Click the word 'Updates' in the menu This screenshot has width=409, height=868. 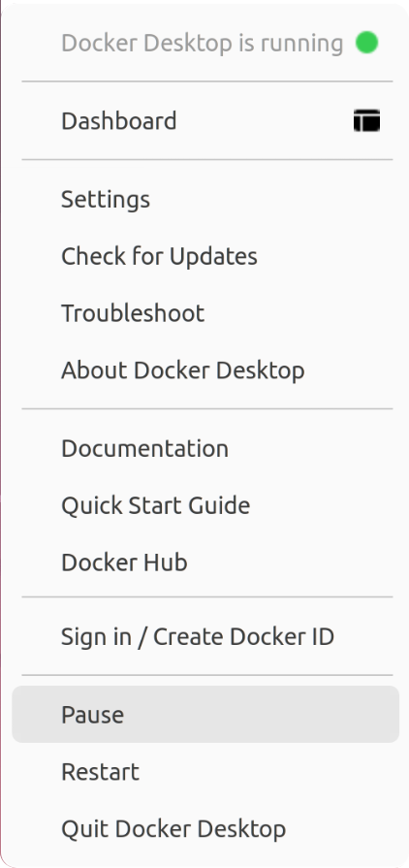click(x=213, y=257)
